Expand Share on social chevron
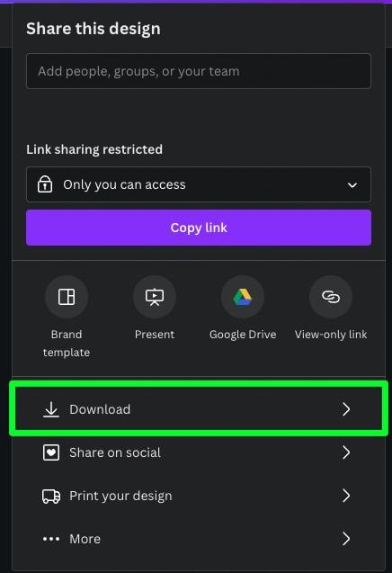The height and width of the screenshot is (573, 392). [346, 452]
